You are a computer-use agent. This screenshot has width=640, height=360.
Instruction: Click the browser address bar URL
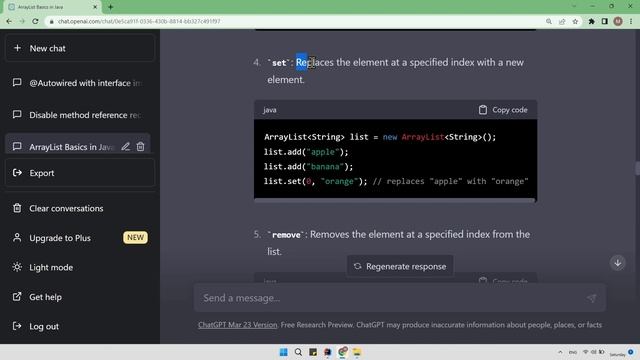coord(139,21)
